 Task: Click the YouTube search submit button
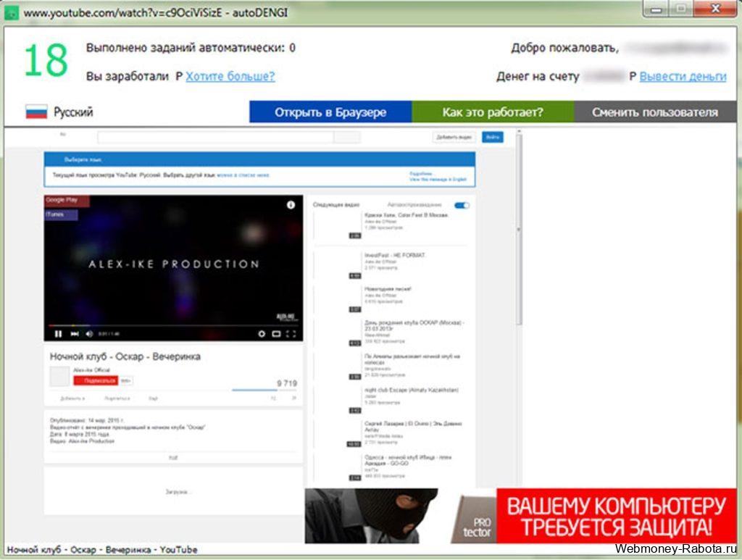347,137
